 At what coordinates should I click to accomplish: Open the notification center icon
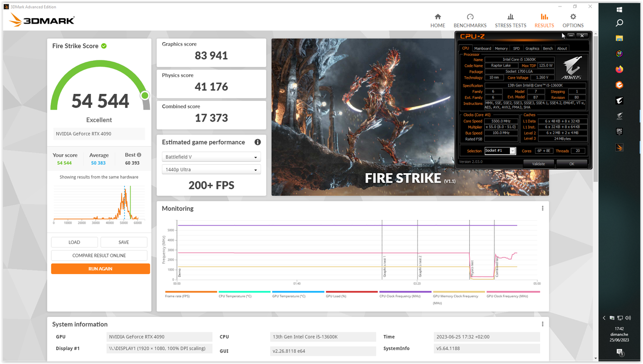point(619,354)
